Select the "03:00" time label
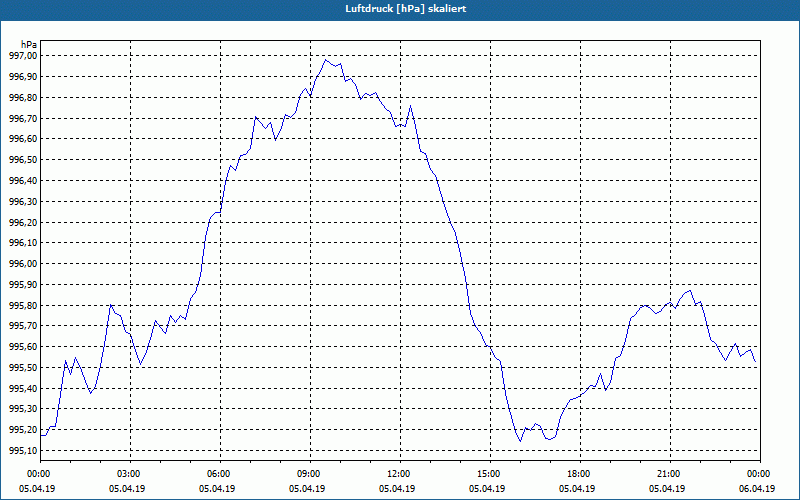Screen dimensions: 800x500 [127, 474]
